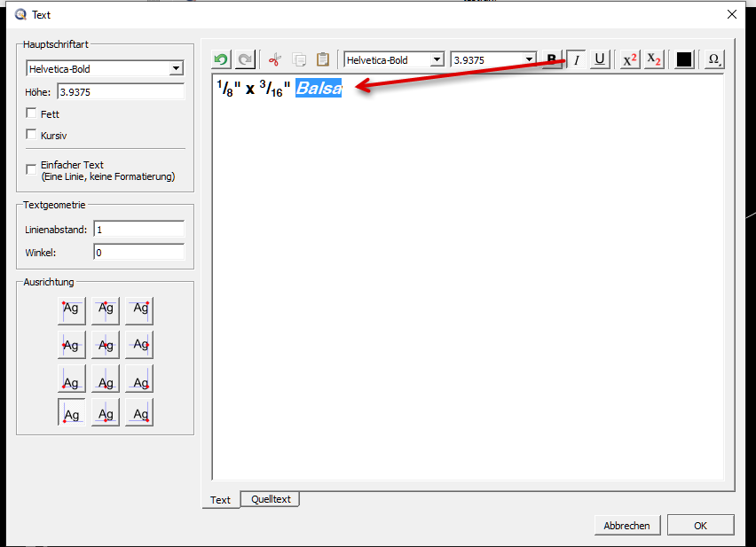The width and height of the screenshot is (756, 547).
Task: Apply superscript formatting
Action: pyautogui.click(x=629, y=59)
